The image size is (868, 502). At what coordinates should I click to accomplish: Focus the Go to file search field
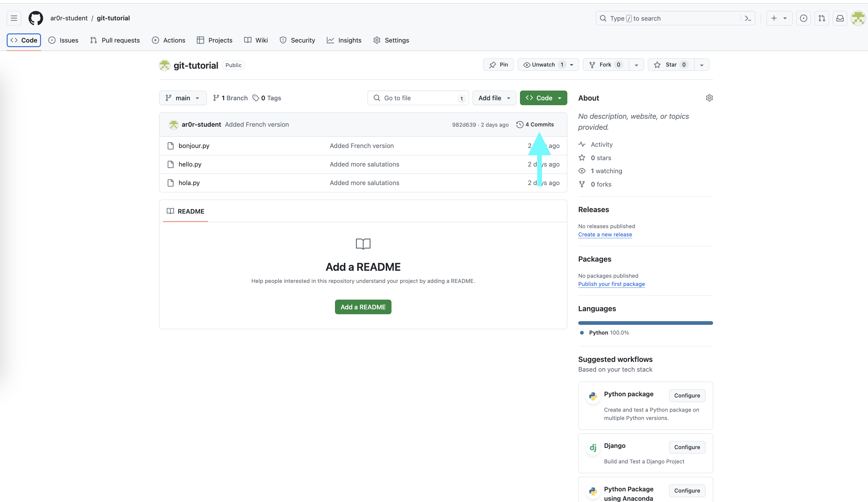point(418,98)
